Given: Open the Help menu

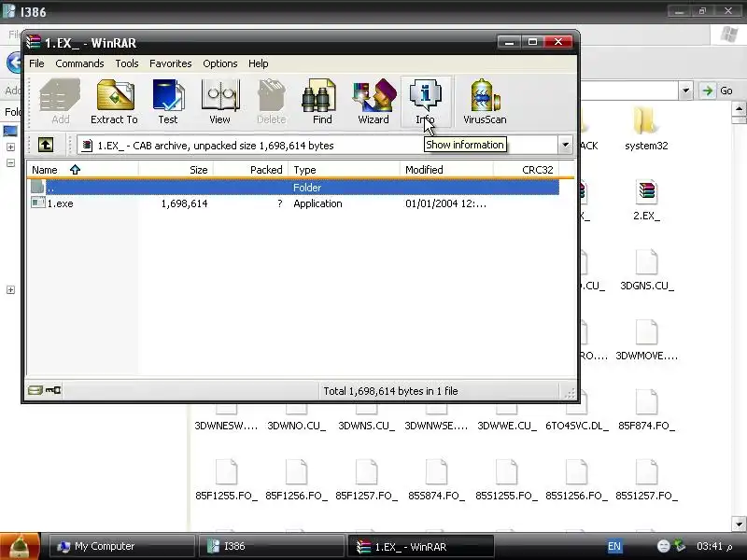Looking at the screenshot, I should (x=258, y=63).
